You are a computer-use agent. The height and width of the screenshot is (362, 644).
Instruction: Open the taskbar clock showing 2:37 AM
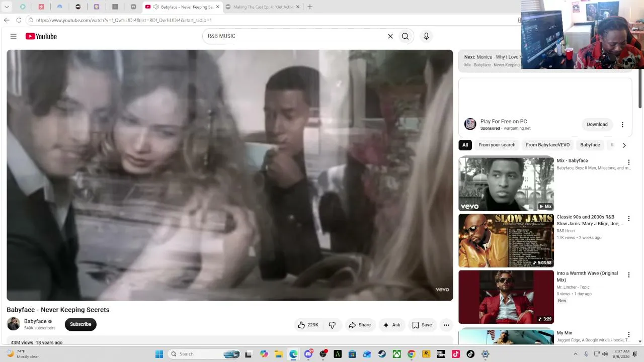pyautogui.click(x=622, y=354)
